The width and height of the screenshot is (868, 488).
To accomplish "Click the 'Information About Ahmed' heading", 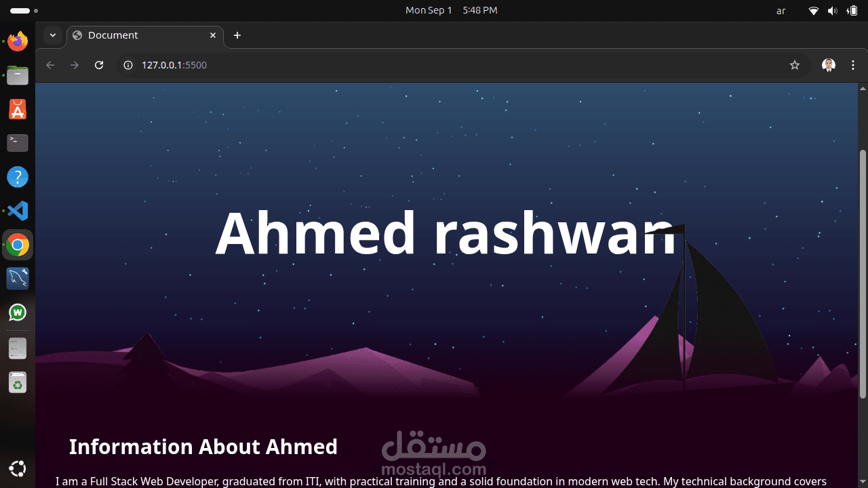I will click(x=203, y=447).
